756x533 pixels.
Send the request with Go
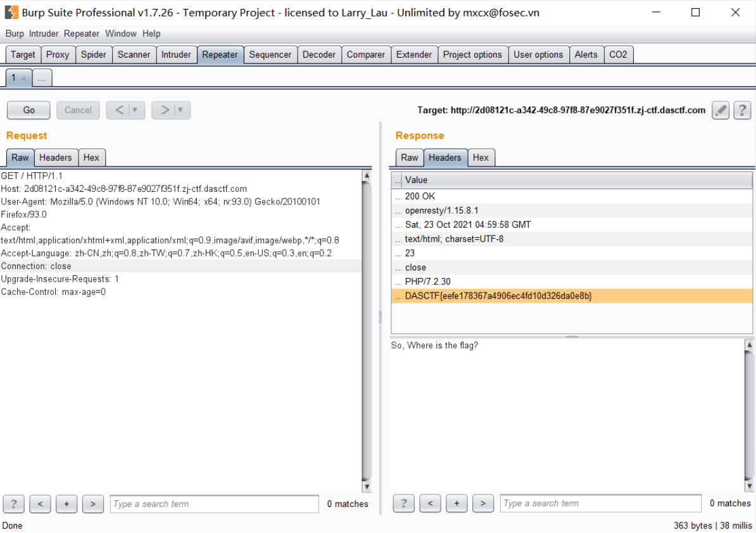pyautogui.click(x=28, y=110)
